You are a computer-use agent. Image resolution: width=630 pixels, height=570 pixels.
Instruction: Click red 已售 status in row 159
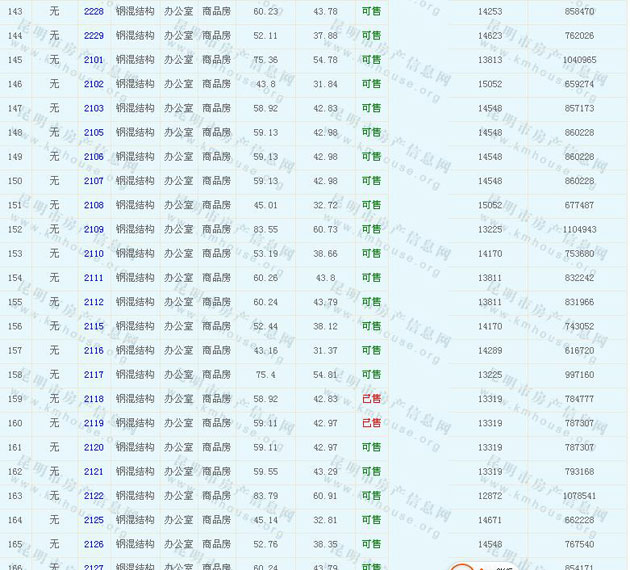(x=371, y=399)
